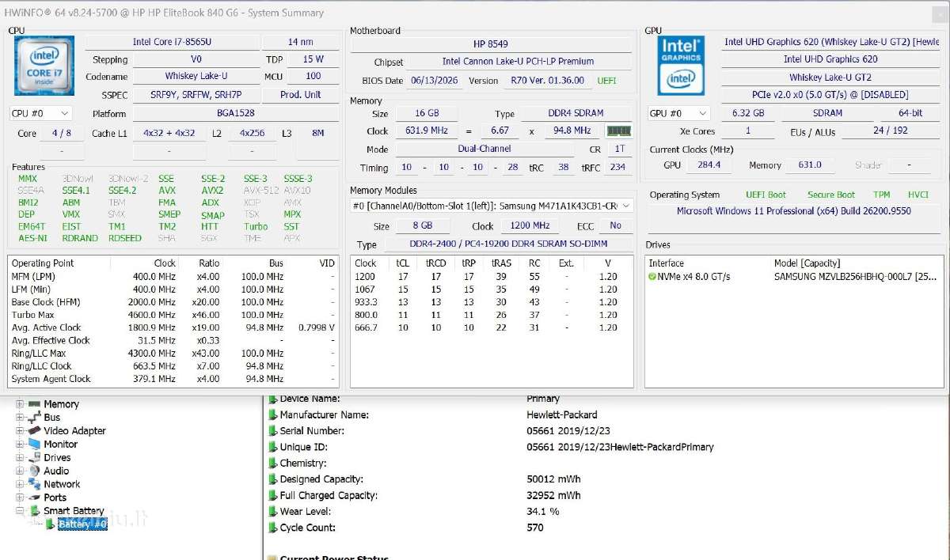Click the Smart Battery tree node icon
This screenshot has width=950, height=560.
pos(34,511)
